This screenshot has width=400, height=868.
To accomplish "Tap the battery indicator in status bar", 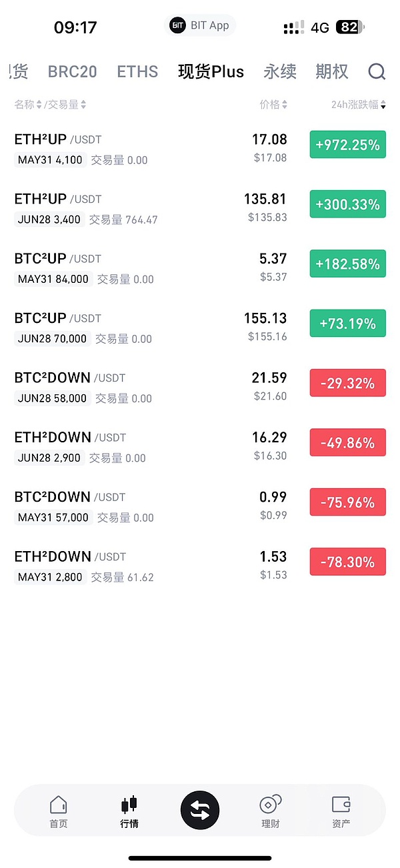I will pos(351,27).
